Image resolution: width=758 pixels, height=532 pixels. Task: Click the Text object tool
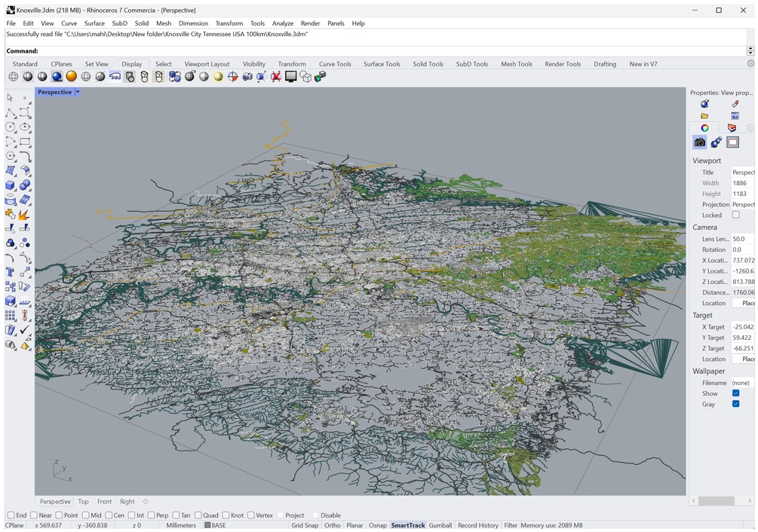pos(11,272)
